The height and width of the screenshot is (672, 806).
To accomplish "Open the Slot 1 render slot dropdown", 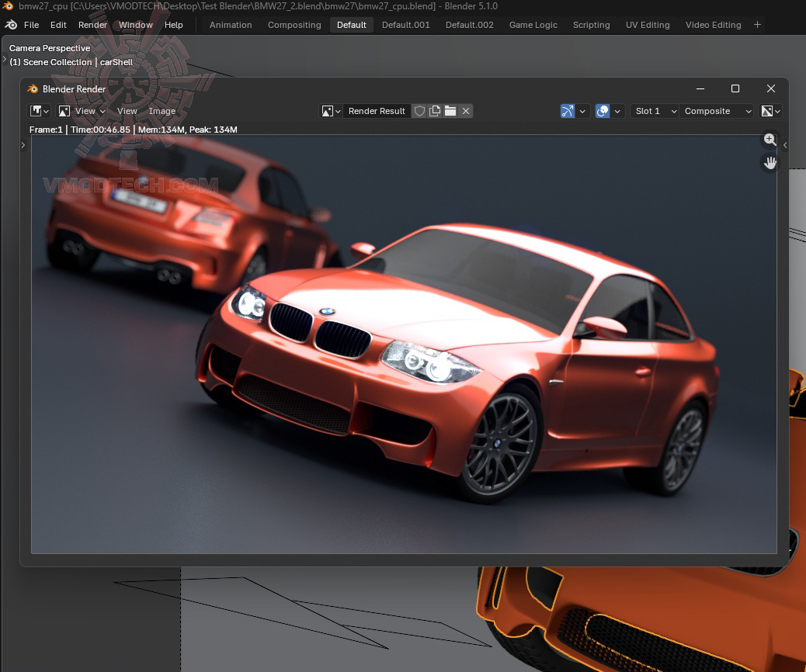I will (x=655, y=111).
